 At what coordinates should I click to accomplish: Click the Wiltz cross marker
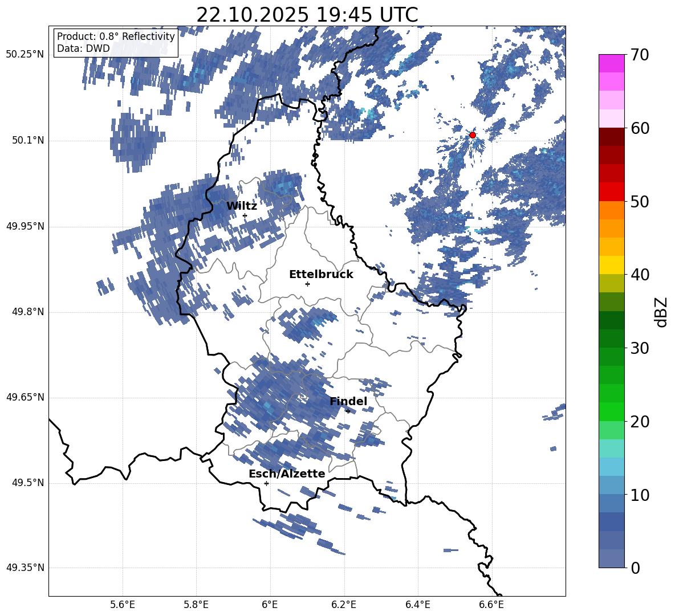coord(245,216)
